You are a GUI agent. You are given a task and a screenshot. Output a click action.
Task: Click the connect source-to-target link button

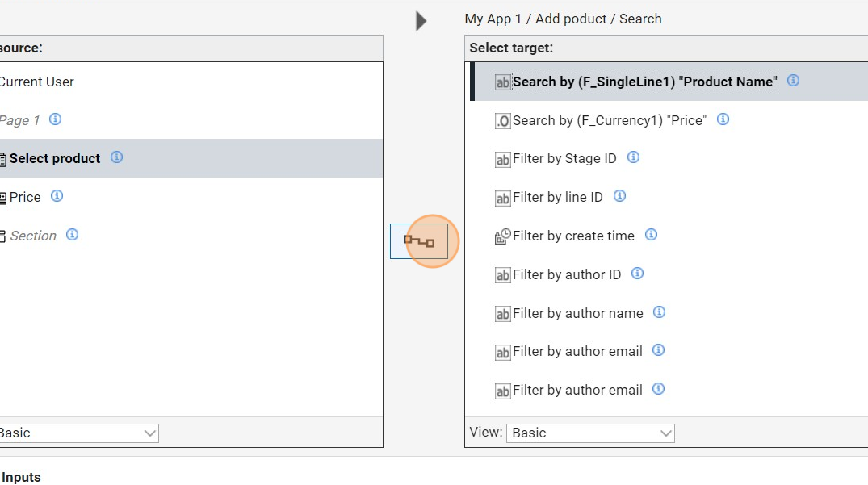click(x=419, y=241)
